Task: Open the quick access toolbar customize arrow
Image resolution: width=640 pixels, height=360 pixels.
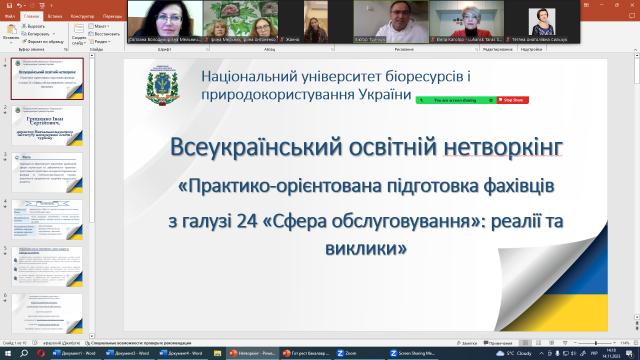Action: point(51,6)
